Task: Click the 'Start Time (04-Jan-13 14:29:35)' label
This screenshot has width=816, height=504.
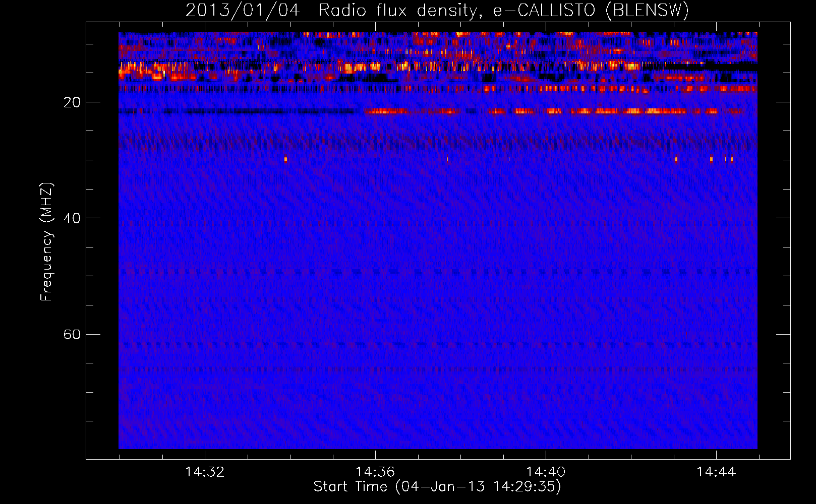Action: (x=437, y=487)
